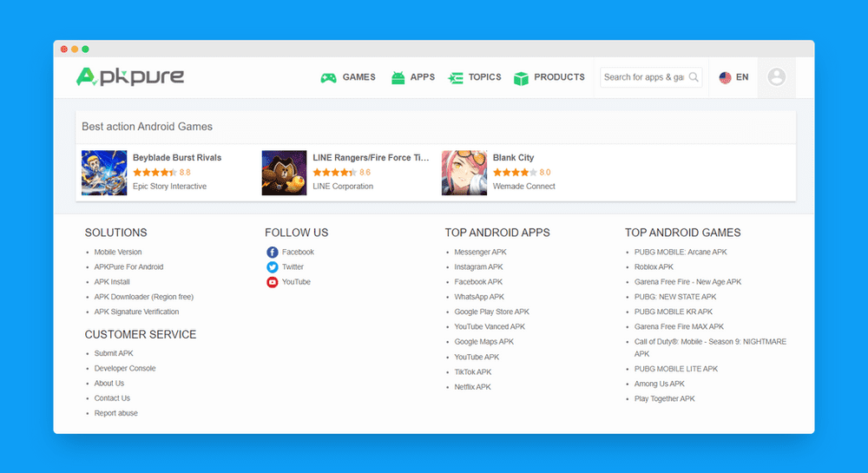Image resolution: width=868 pixels, height=473 pixels.
Task: Click the Apps Android robot icon
Action: 398,78
